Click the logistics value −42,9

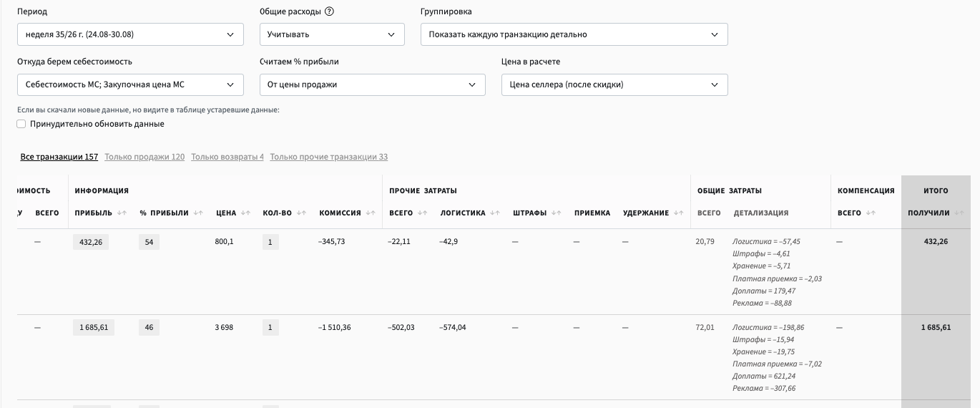[449, 242]
